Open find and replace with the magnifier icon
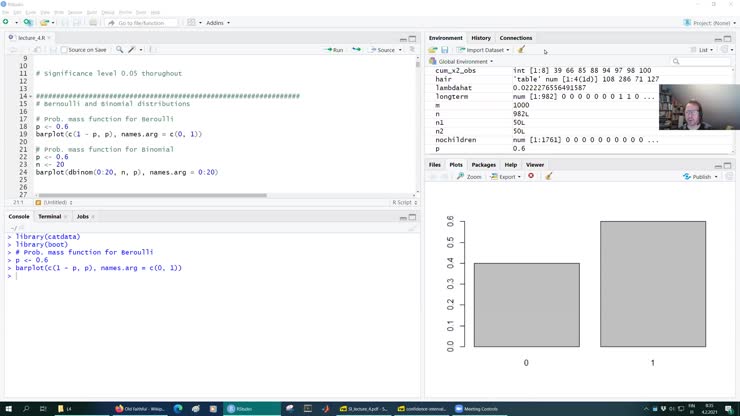Viewport: 740px width, 416px height. coord(119,50)
